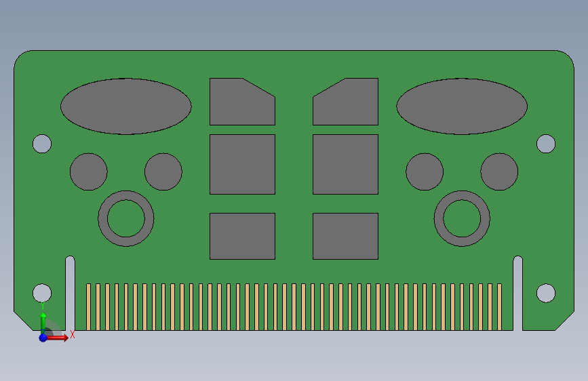Select the rightmost gold contact finger

point(500,307)
